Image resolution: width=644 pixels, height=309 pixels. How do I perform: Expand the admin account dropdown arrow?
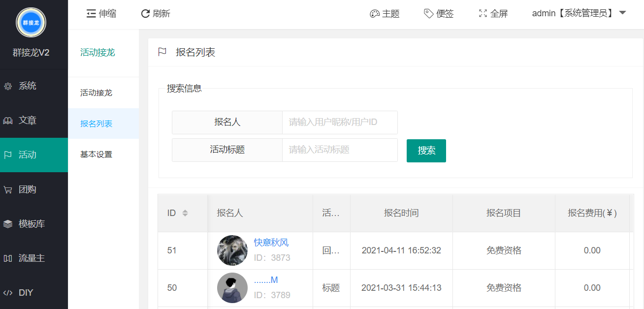point(622,13)
